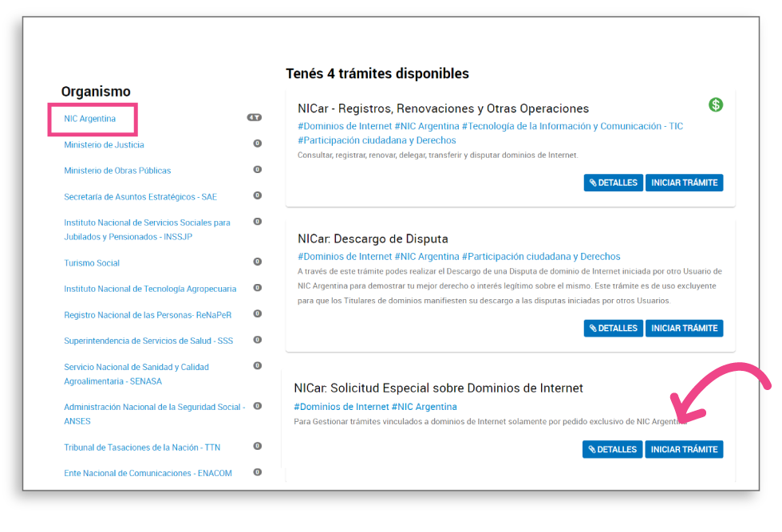The height and width of the screenshot is (532, 782).
Task: Click #Dominios de Internet tag under Solicitud Especial
Action: tap(341, 407)
